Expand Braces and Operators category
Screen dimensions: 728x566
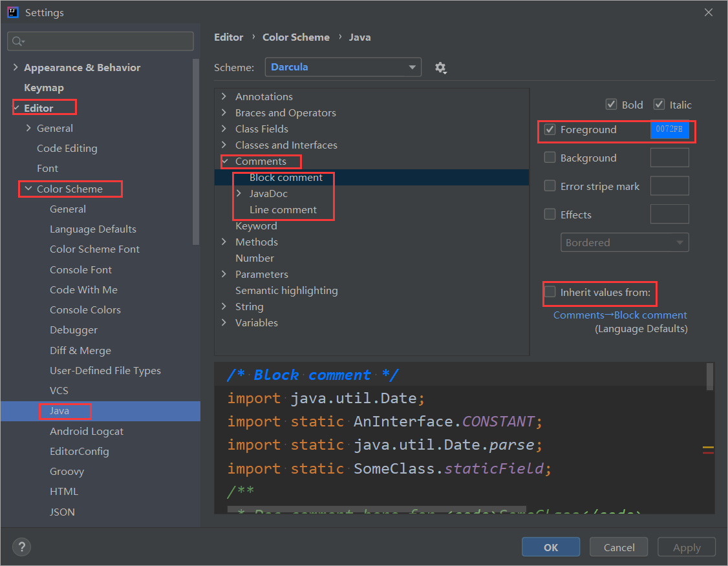pyautogui.click(x=224, y=112)
